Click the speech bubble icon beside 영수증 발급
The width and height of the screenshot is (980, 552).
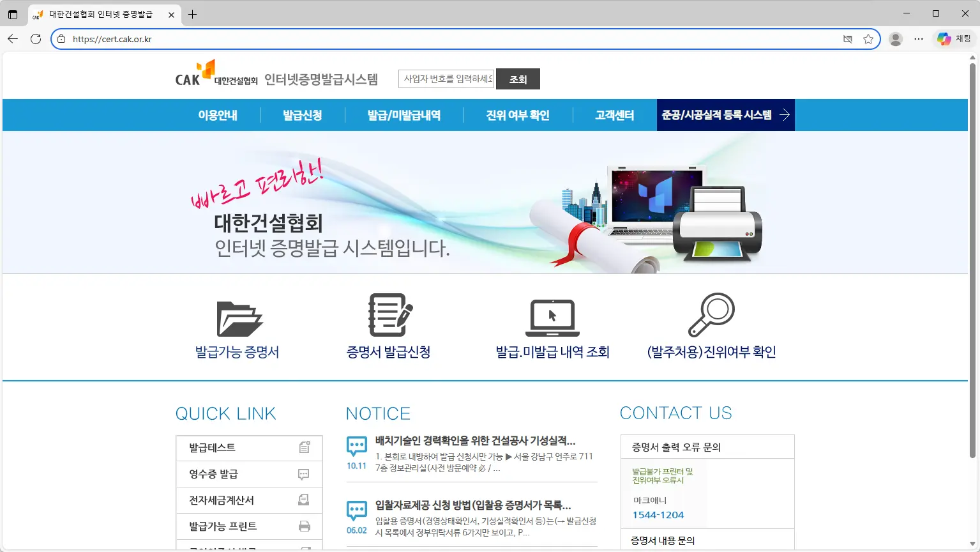[x=305, y=473]
